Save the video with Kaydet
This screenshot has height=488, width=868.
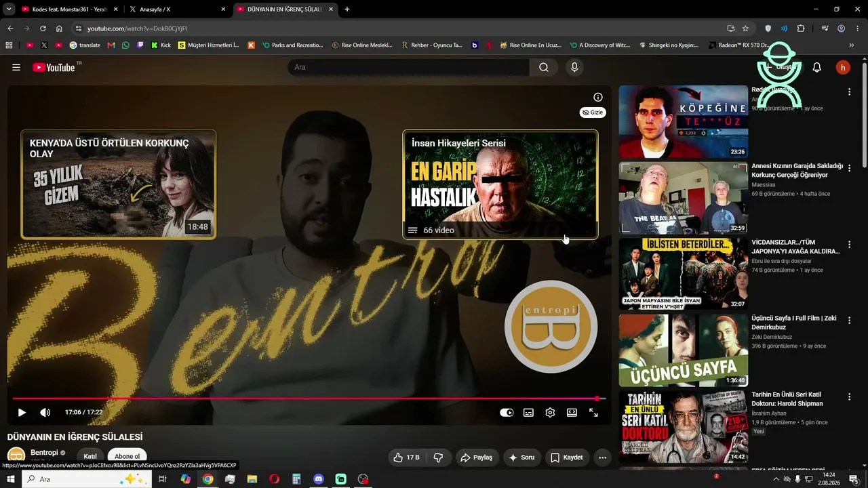pos(567,457)
